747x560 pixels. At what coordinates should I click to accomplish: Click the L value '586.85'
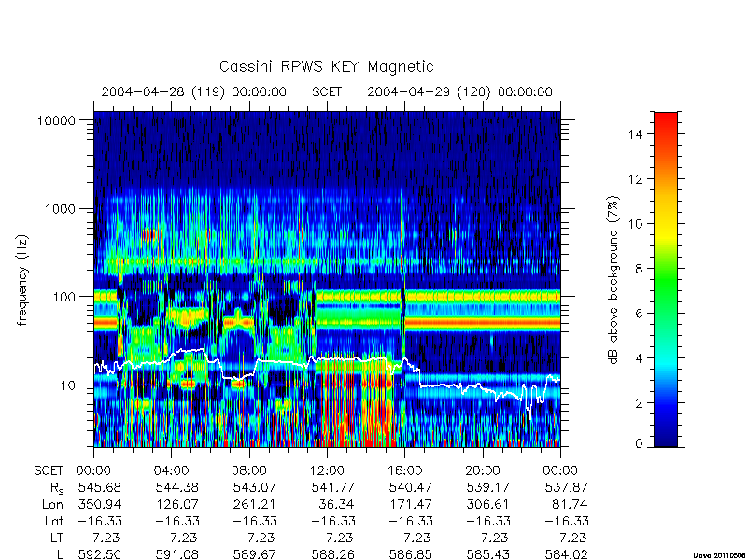tap(411, 554)
